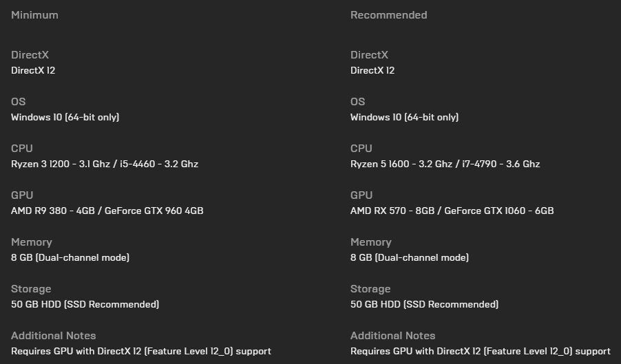Click recommended DirectX 12 feature level note
621x364 pixels.
point(481,351)
